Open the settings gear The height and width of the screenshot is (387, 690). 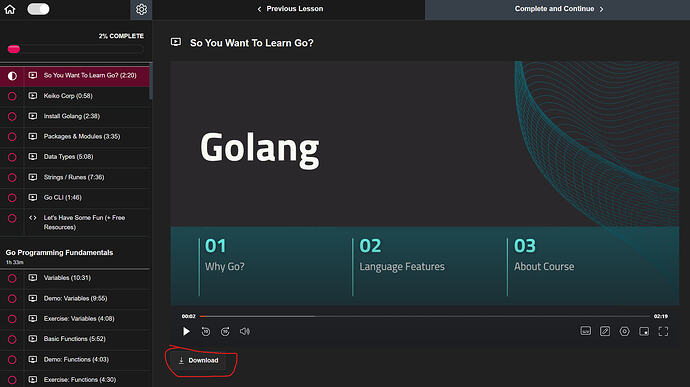tap(141, 9)
